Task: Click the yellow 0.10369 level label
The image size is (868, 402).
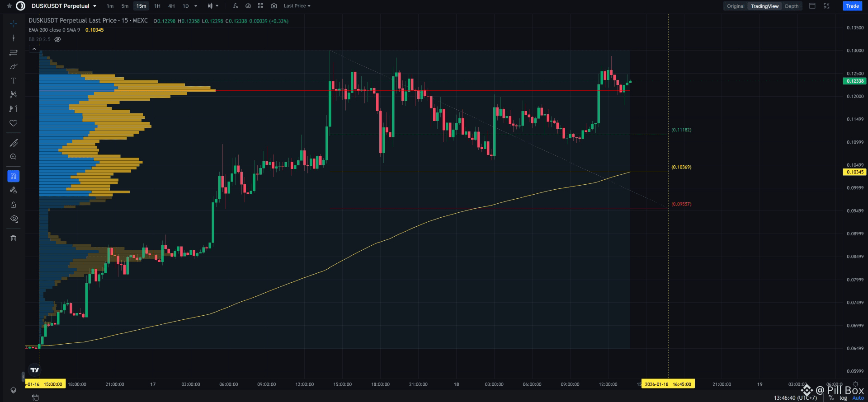Action: pyautogui.click(x=681, y=167)
